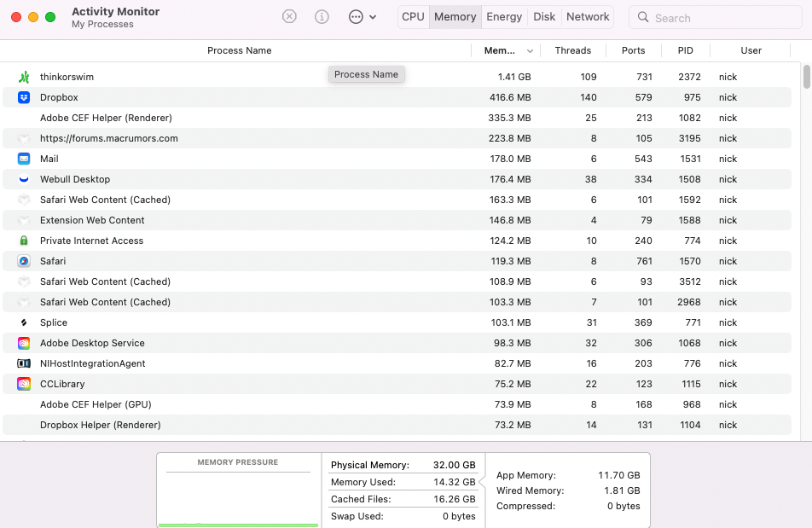Viewport: 812px width, 528px height.
Task: Click PID 3195 in the list
Action: [x=689, y=138]
